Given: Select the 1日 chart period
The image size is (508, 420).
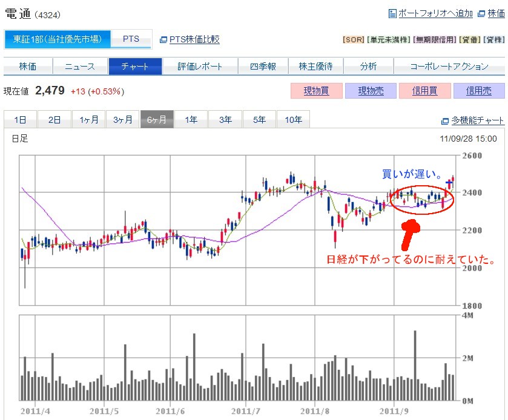Looking at the screenshot, I should 20,119.
